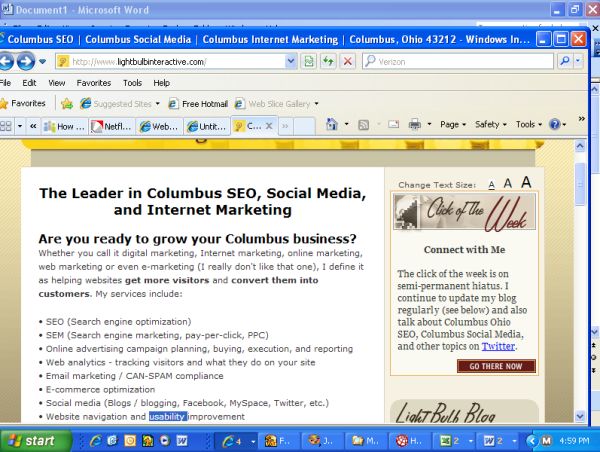The width and height of the screenshot is (600, 452).
Task: Open the Favorites menu in the menu bar
Action: pyautogui.click(x=94, y=83)
